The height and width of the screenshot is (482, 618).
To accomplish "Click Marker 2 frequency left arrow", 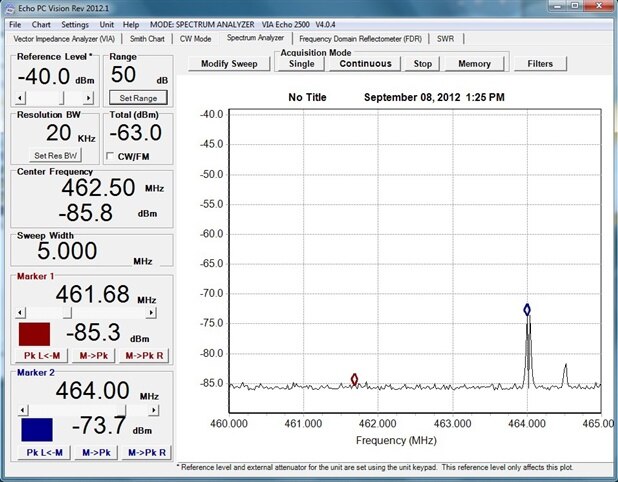I will pos(24,411).
